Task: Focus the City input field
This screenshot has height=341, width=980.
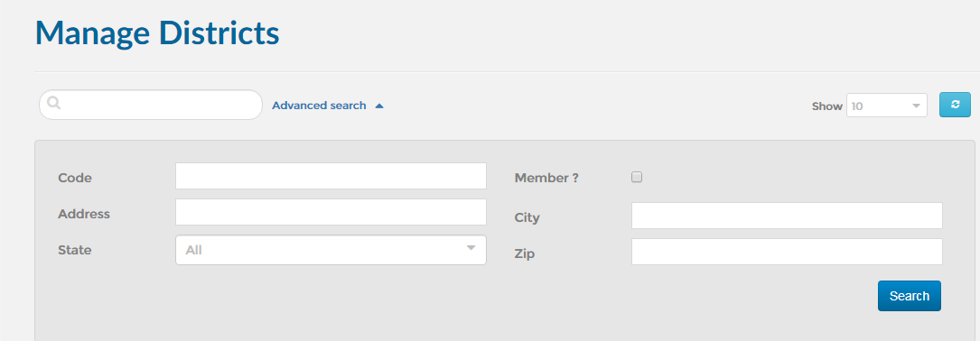Action: 787,216
